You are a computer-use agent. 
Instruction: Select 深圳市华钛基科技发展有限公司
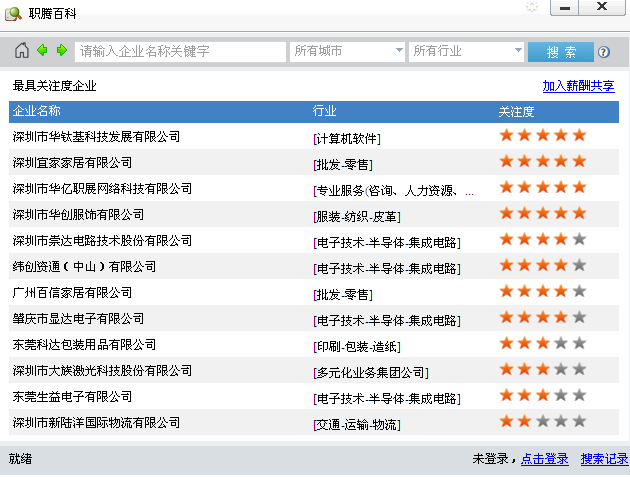click(96, 137)
